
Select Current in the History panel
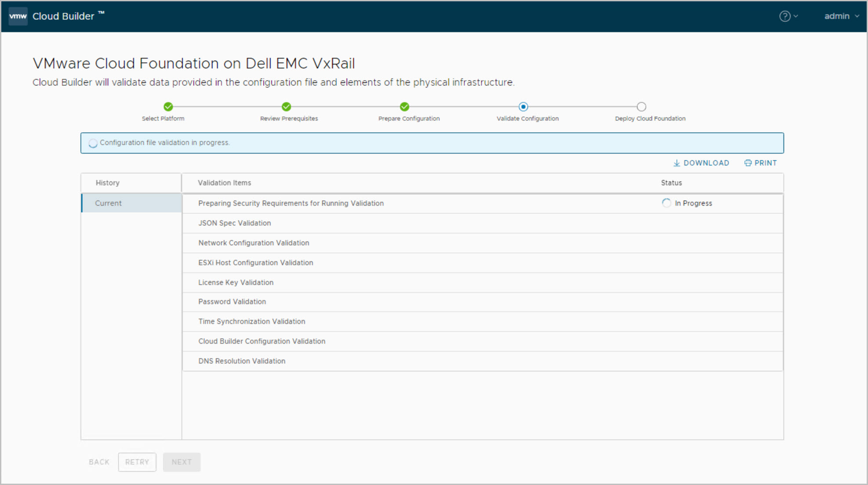pos(108,203)
